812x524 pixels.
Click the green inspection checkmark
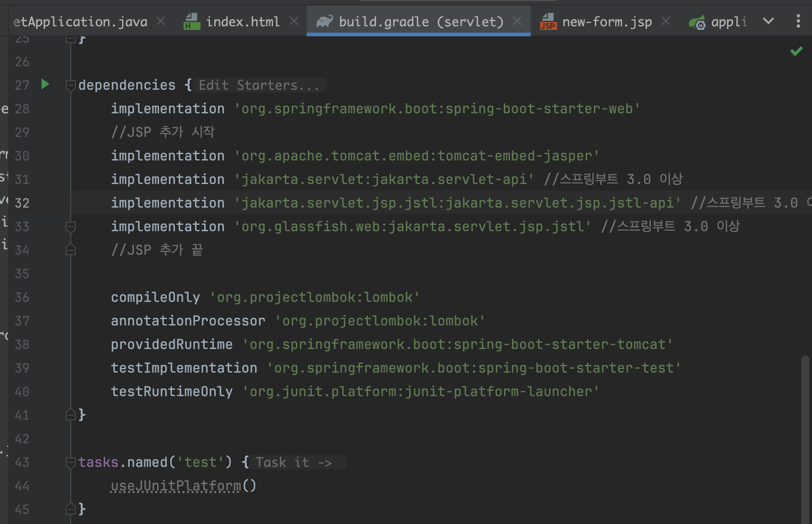[797, 51]
